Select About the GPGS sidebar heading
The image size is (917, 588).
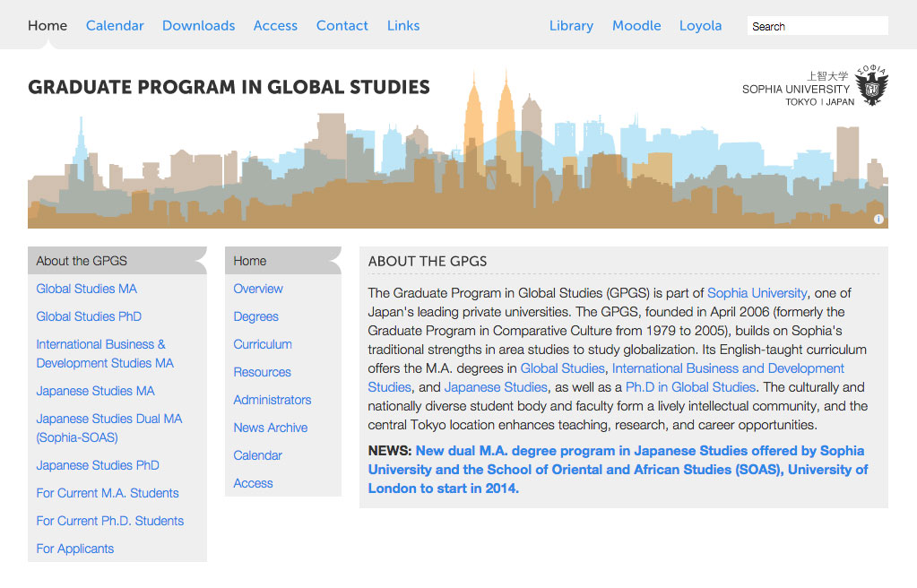tap(117, 261)
